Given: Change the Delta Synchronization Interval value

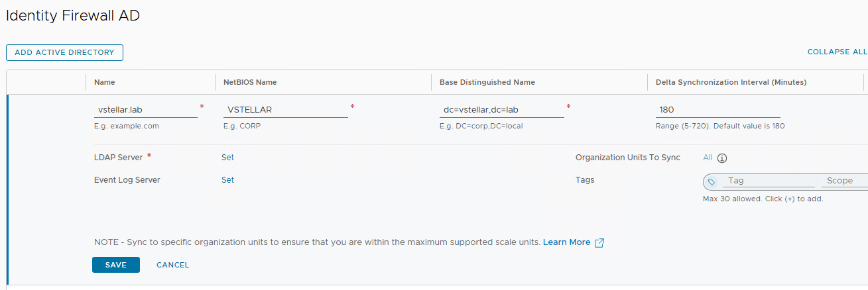Looking at the screenshot, I should [717, 110].
